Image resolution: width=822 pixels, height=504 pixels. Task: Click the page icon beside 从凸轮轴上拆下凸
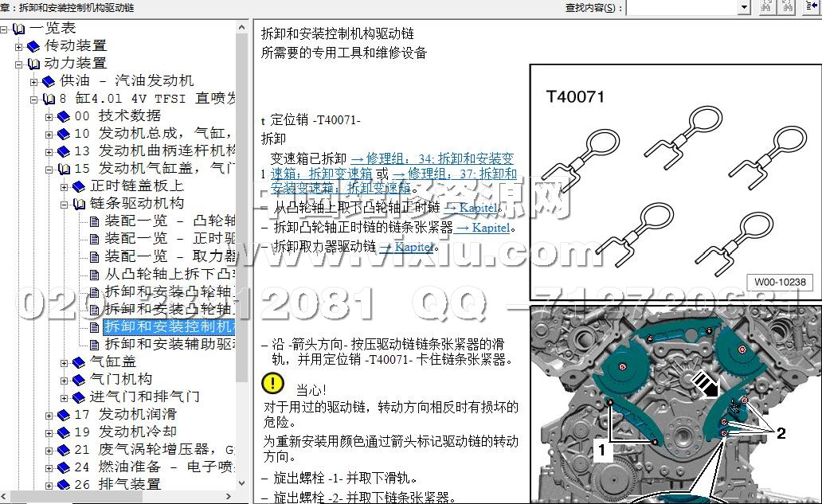[x=94, y=274]
